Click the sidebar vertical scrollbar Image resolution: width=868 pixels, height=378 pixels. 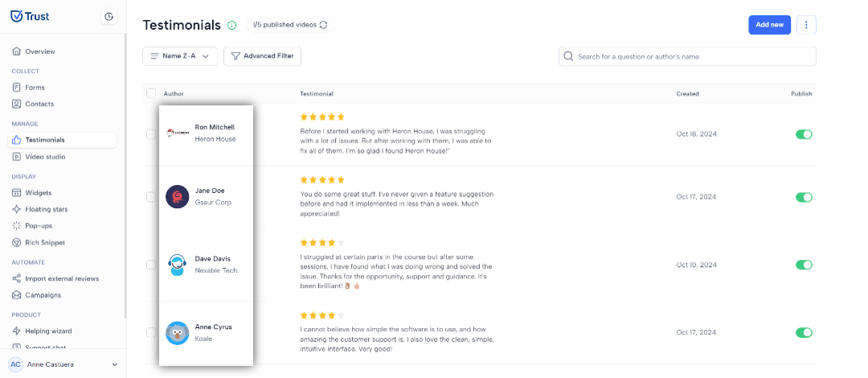point(125,175)
